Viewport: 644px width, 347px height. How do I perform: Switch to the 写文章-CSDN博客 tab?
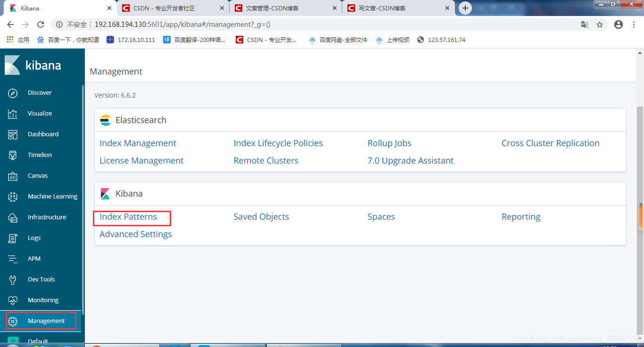397,8
